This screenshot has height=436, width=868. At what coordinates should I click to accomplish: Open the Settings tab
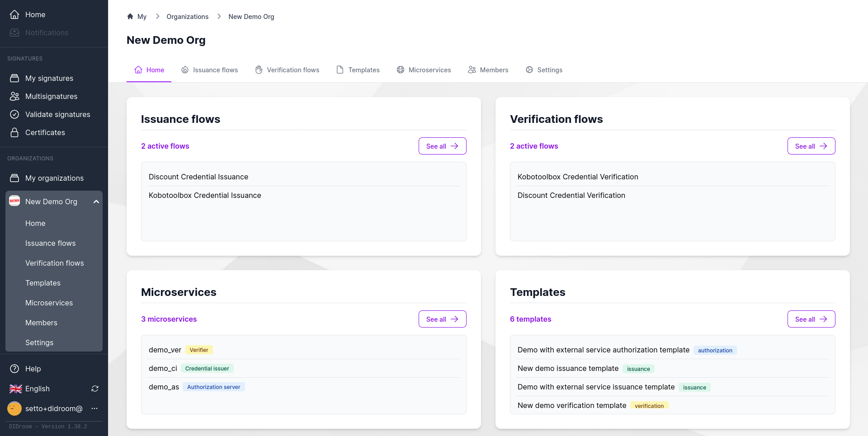point(544,70)
